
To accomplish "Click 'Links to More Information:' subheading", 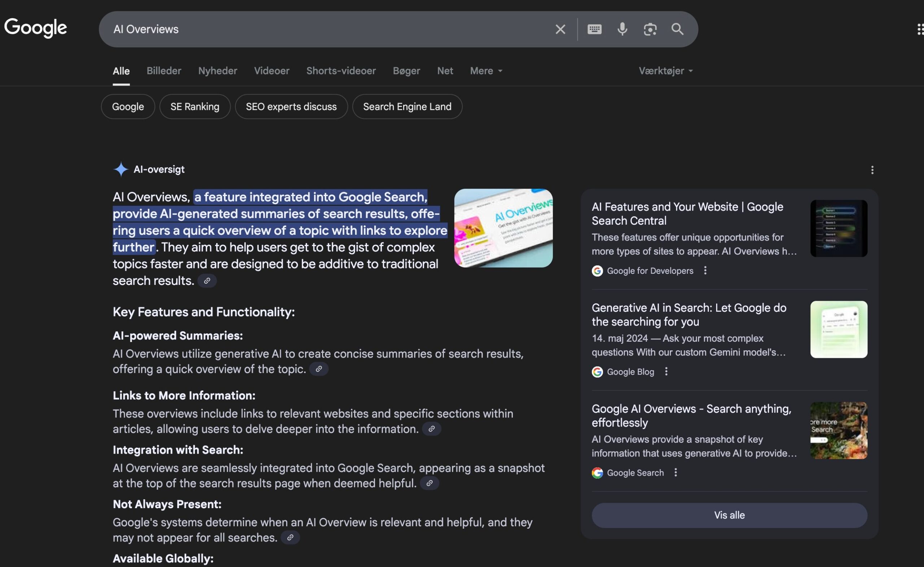I will tap(184, 395).
